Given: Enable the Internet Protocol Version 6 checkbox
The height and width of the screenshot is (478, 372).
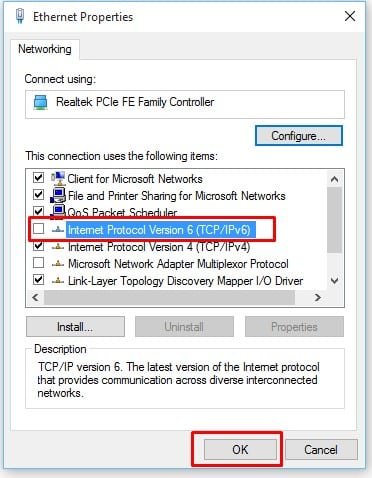Looking at the screenshot, I should tap(39, 229).
